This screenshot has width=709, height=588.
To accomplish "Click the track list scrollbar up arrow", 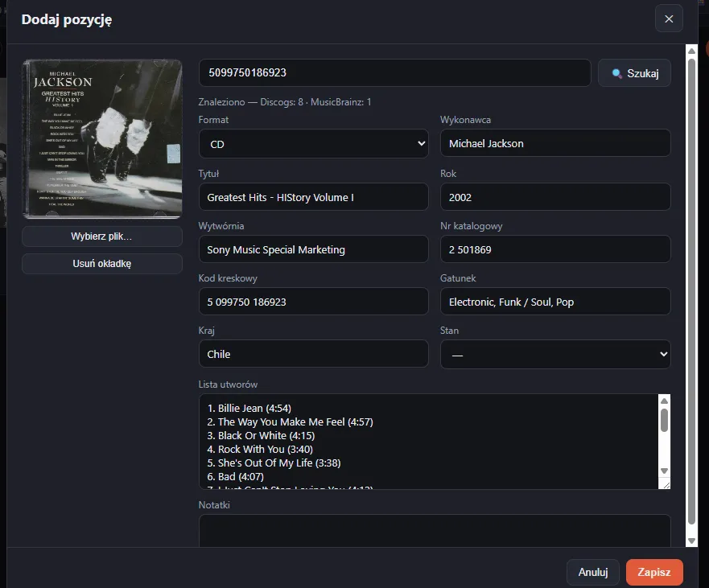I will coord(664,401).
